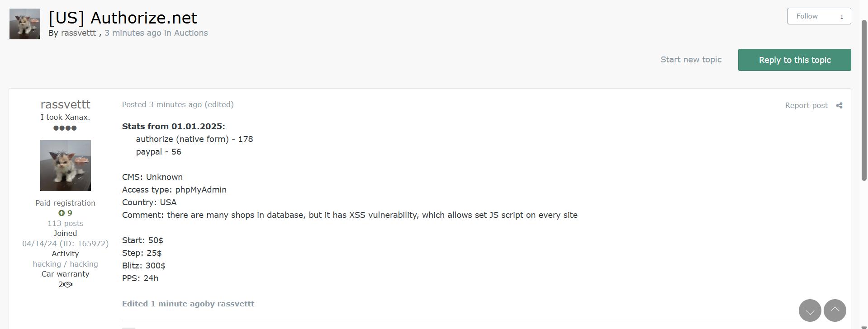This screenshot has width=868, height=329.
Task: Click Reply to this topic
Action: (x=794, y=60)
